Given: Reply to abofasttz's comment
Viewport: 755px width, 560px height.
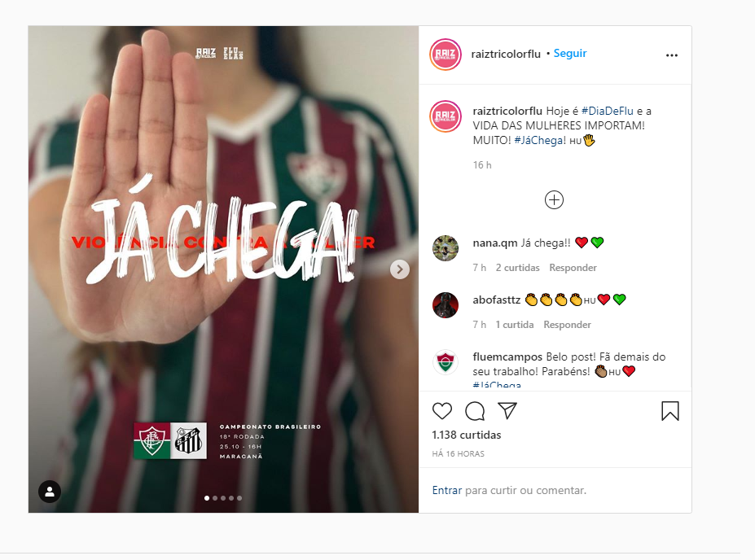Looking at the screenshot, I should click(x=567, y=325).
